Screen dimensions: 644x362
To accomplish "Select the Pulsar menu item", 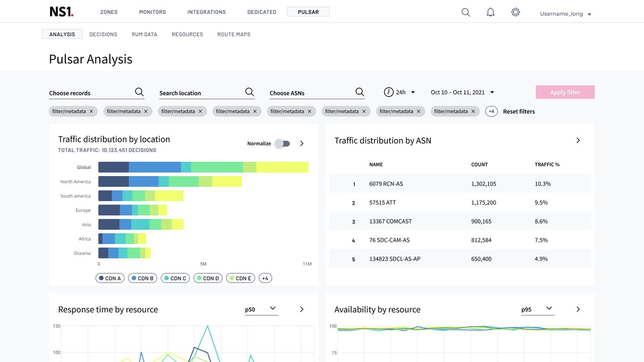I will click(308, 12).
